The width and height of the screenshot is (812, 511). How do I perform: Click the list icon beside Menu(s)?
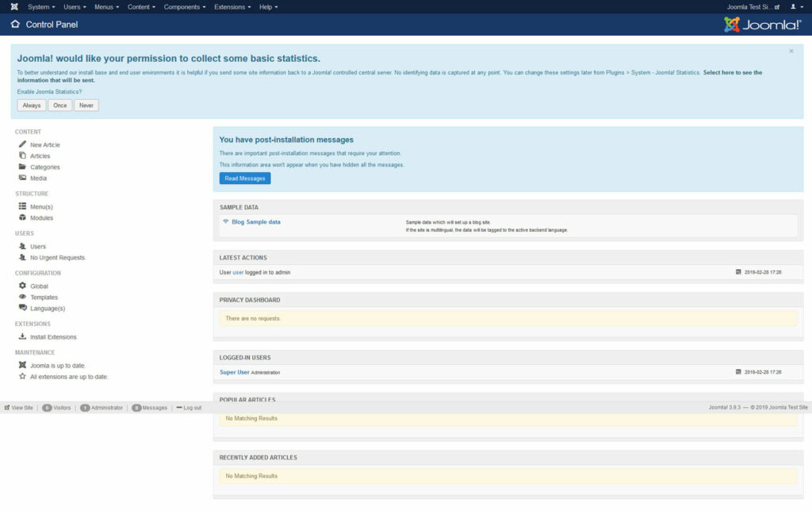(22, 206)
